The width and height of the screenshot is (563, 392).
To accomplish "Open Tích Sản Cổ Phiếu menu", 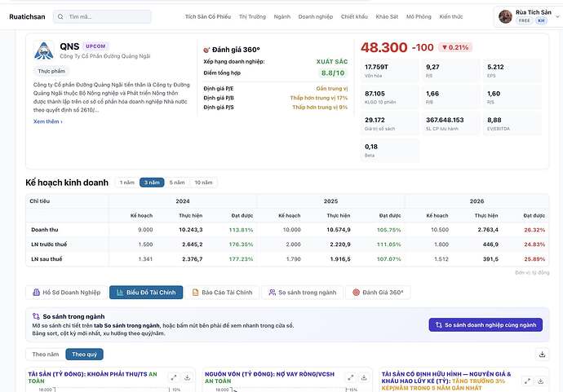I will pos(208,16).
